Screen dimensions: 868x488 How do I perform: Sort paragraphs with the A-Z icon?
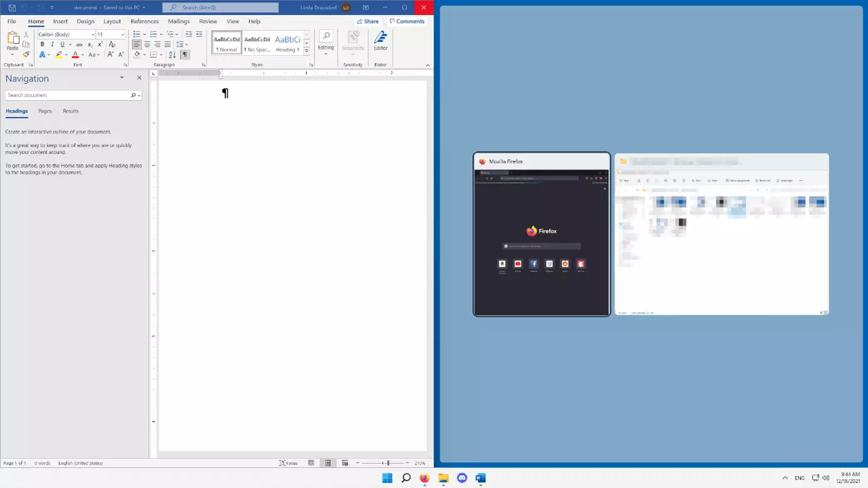[172, 54]
